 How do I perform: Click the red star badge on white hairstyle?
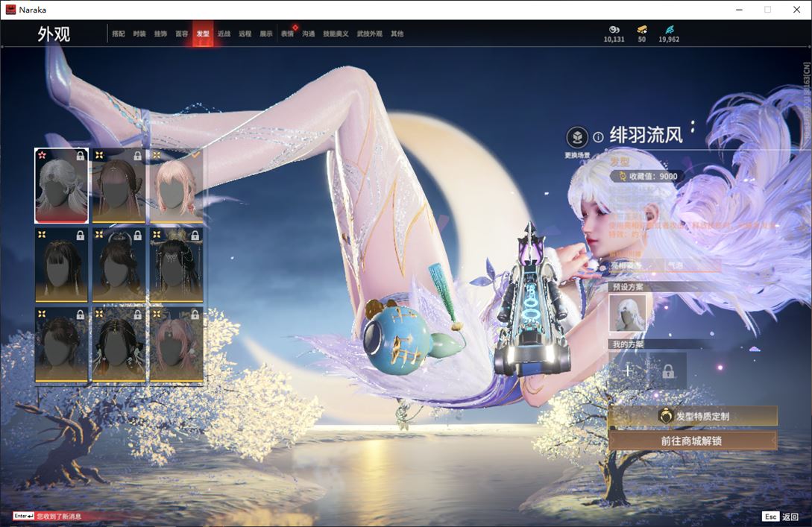point(42,155)
